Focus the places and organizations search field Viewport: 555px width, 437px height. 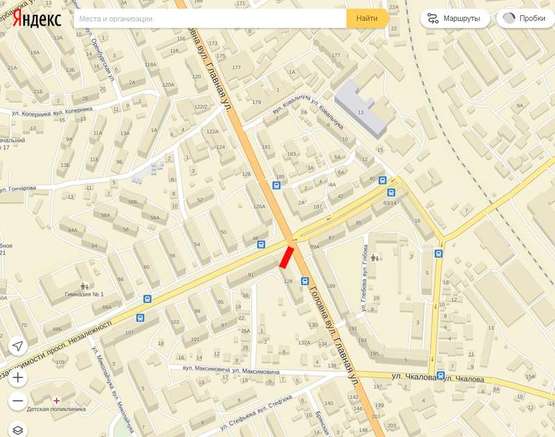[210, 18]
